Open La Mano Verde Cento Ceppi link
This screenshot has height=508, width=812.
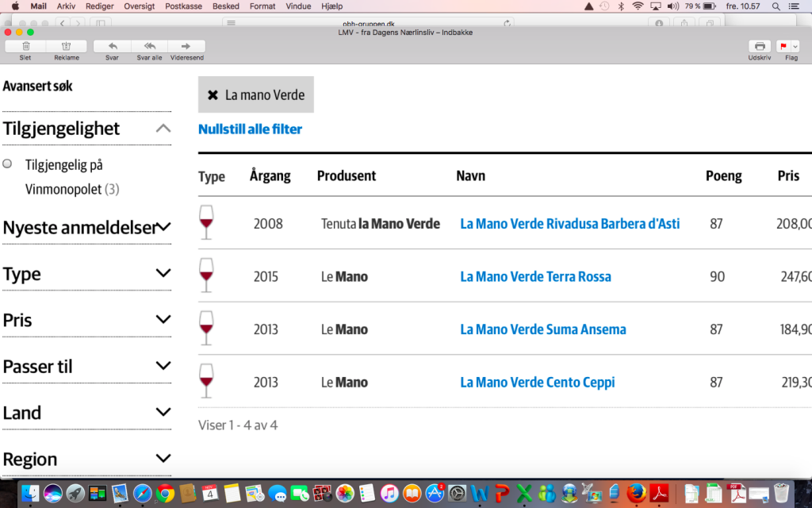[x=537, y=383]
